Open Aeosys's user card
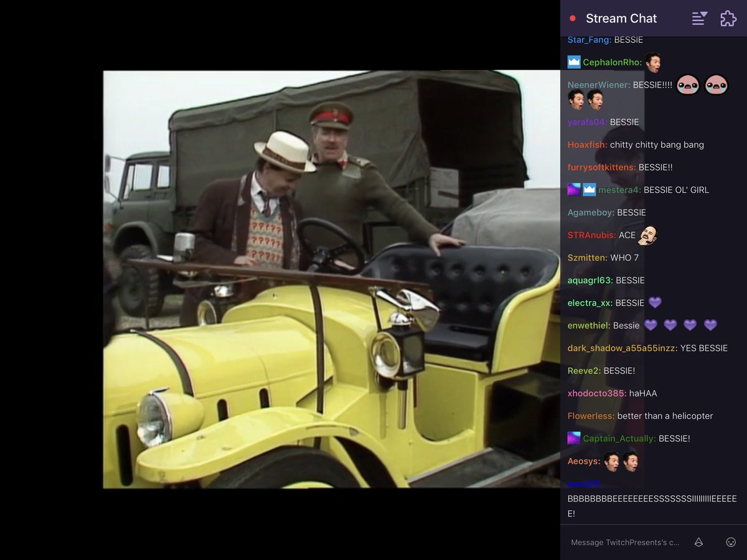 click(x=584, y=461)
